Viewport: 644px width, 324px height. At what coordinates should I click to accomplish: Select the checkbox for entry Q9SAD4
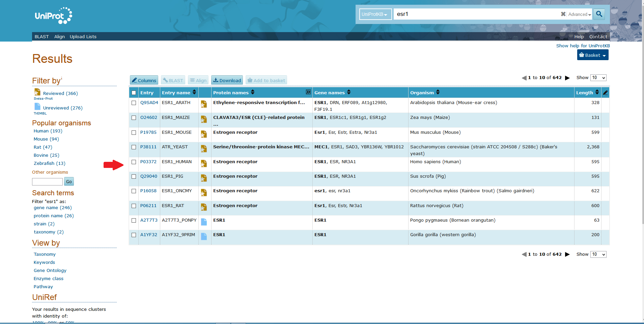tap(134, 103)
